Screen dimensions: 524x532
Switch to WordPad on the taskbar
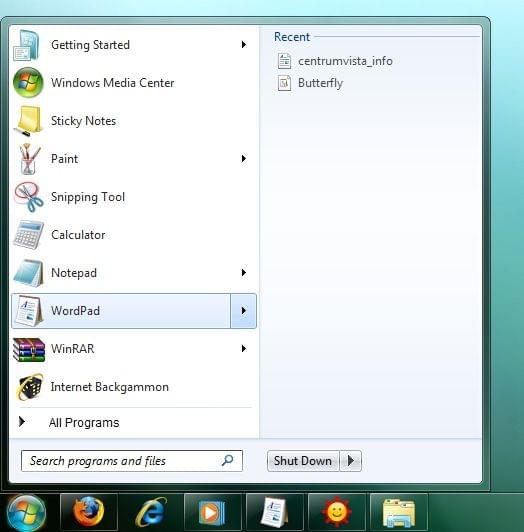click(x=274, y=512)
